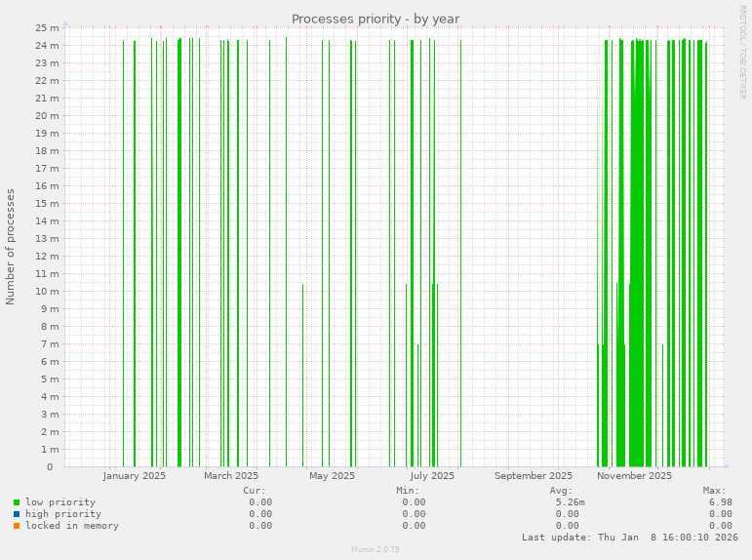Screen dimensions: 752x560
Task: Click the 'Last update' timestamp text
Action: (629, 538)
